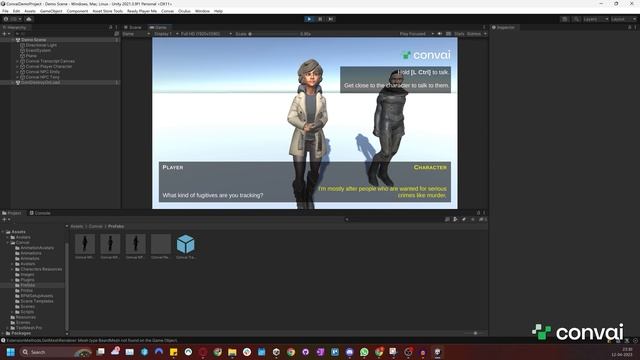This screenshot has height=360, width=640.
Task: Select Directional Light in Hierarchy
Action: [x=41, y=45]
